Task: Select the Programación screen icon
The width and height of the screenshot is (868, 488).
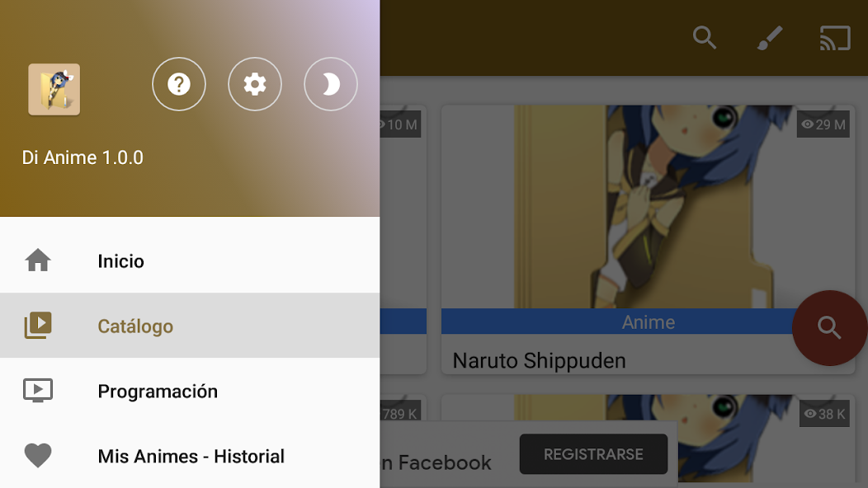Action: coord(38,391)
